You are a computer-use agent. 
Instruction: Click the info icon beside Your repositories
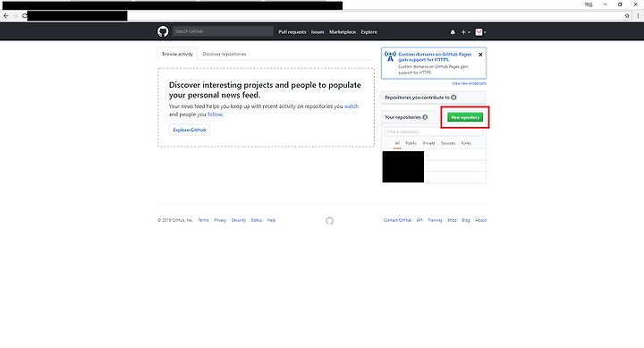(x=425, y=117)
